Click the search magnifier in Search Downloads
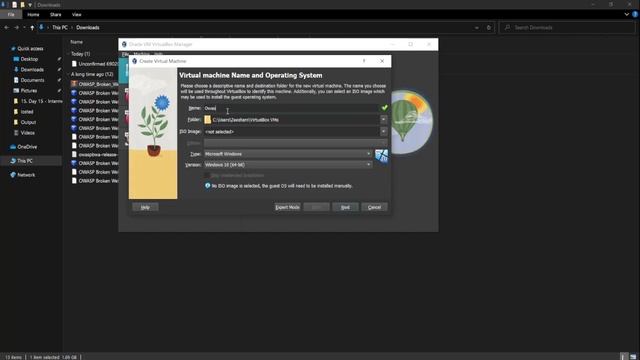This screenshot has width=640, height=360. 507,27
